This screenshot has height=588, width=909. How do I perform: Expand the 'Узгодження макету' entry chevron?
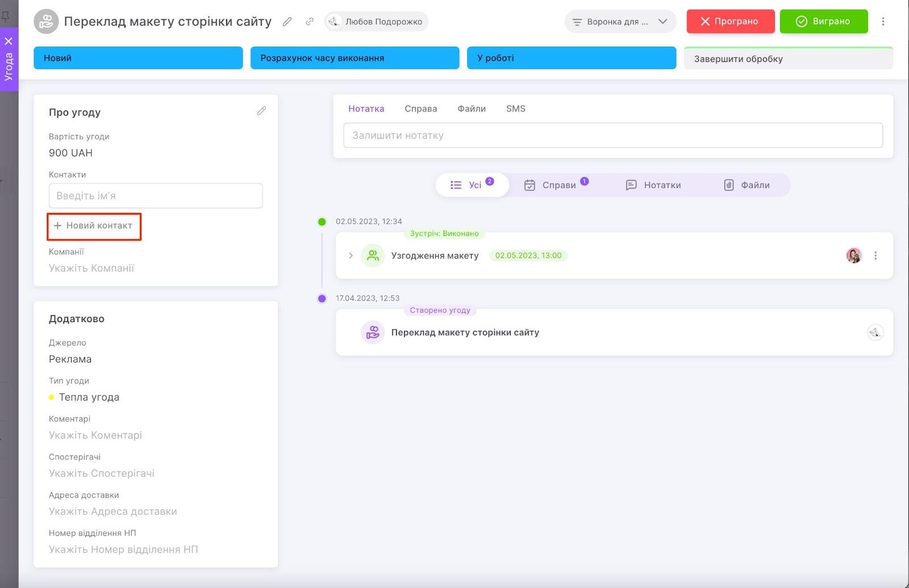point(351,256)
